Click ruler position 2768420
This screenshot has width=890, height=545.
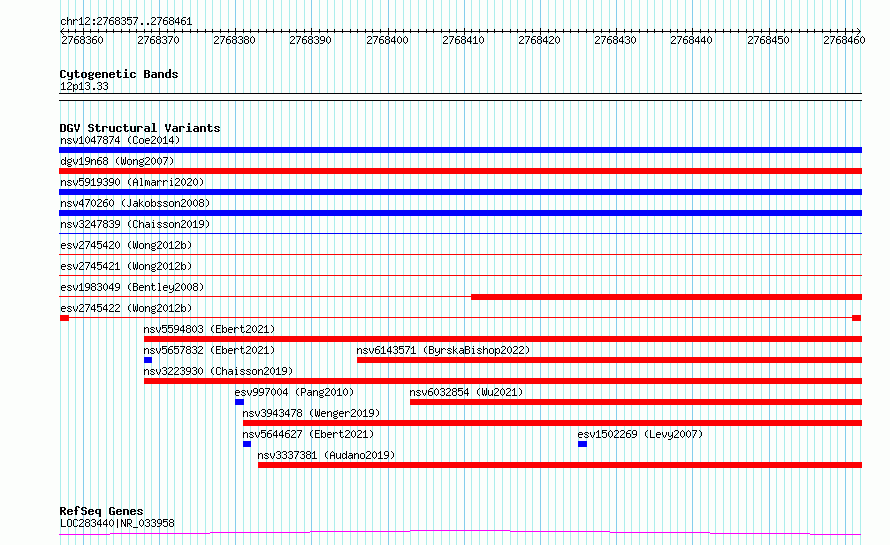pos(539,40)
